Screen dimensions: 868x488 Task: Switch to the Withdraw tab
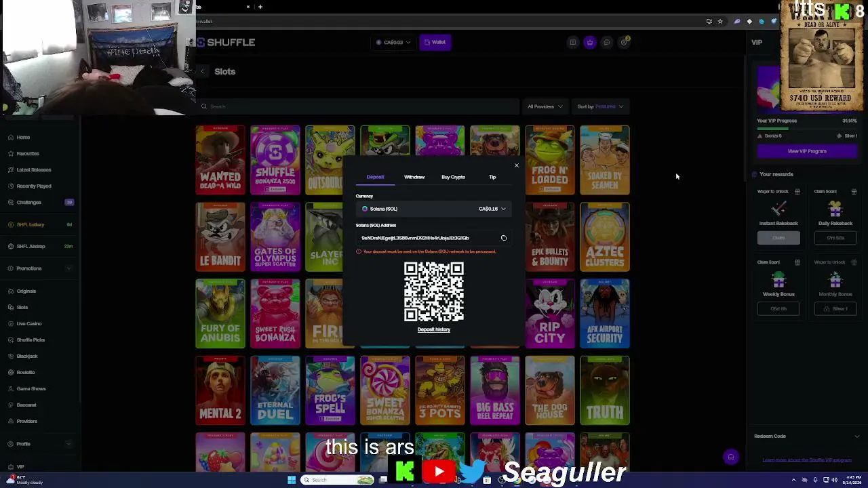(414, 178)
